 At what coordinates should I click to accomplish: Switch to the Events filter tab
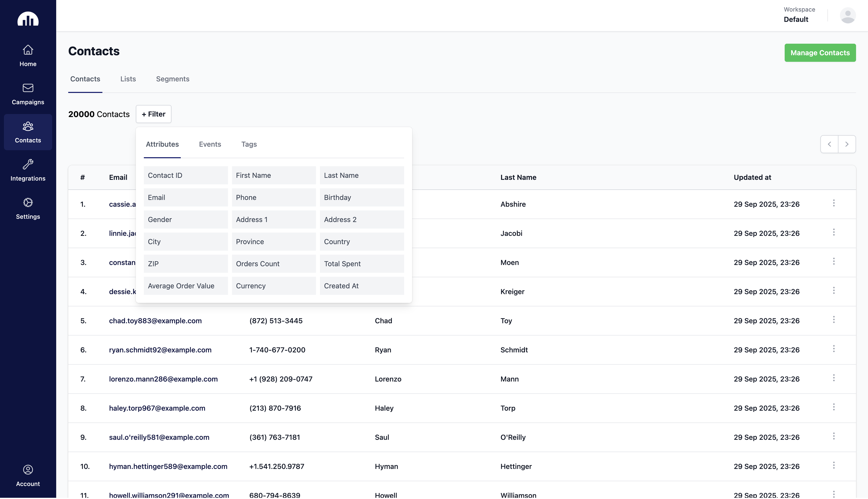(x=210, y=144)
